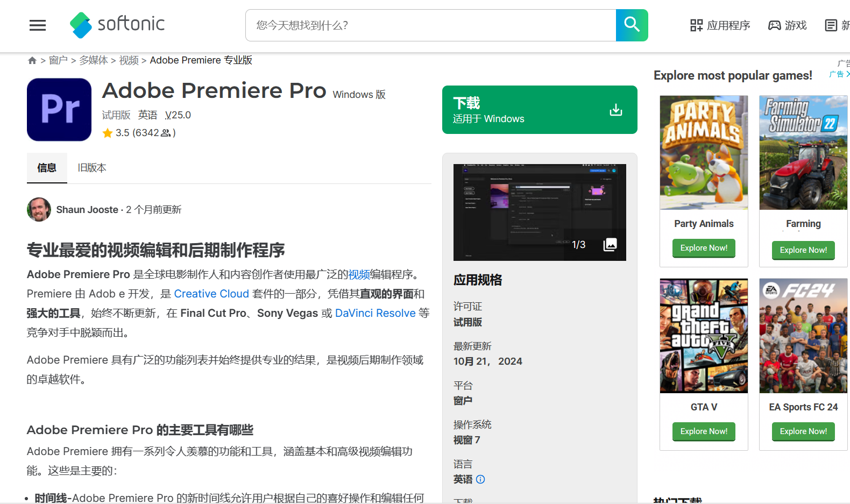Focus the 您今天想找到什么 search field
The image size is (850, 504).
click(x=431, y=25)
